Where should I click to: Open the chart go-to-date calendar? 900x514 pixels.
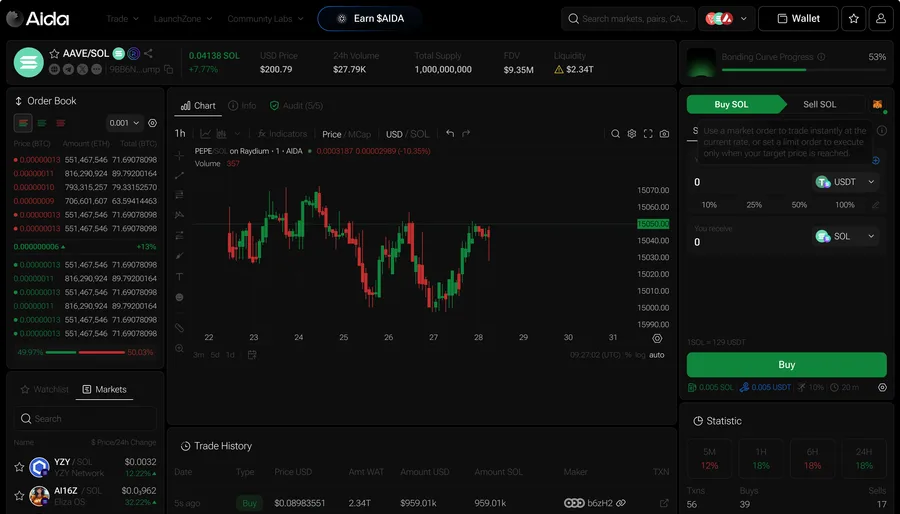pos(251,355)
